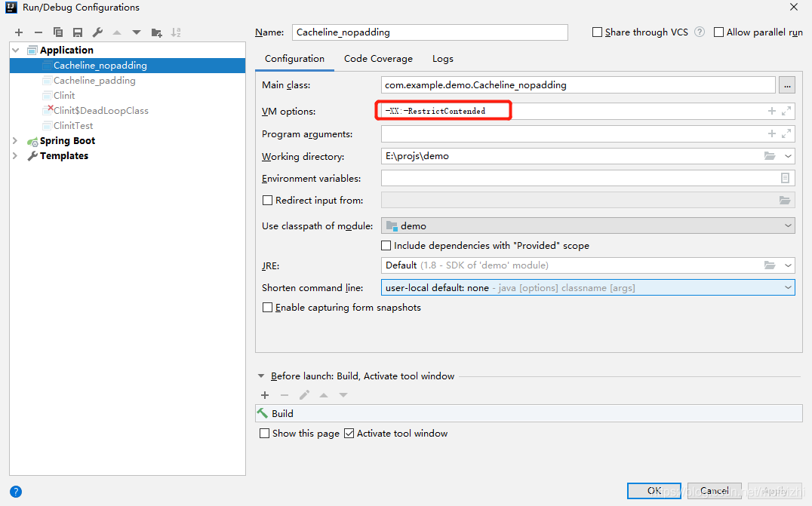Move the configuration up in the list
The width and height of the screenshot is (812, 506).
click(x=117, y=32)
